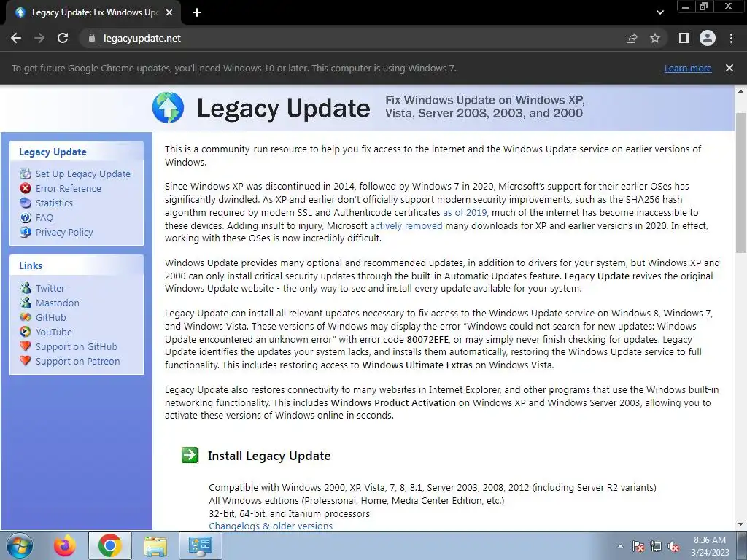Click the Chrome taskbar button
747x560 pixels.
[109, 545]
